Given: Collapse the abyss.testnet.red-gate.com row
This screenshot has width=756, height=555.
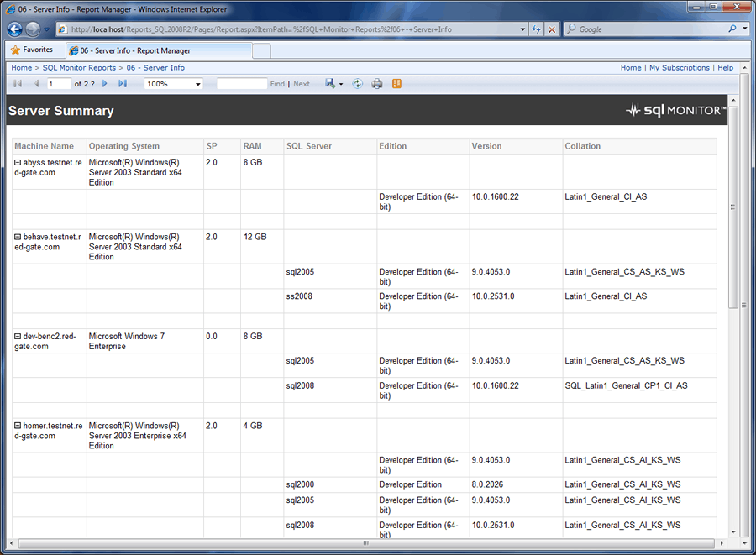Looking at the screenshot, I should tap(18, 163).
